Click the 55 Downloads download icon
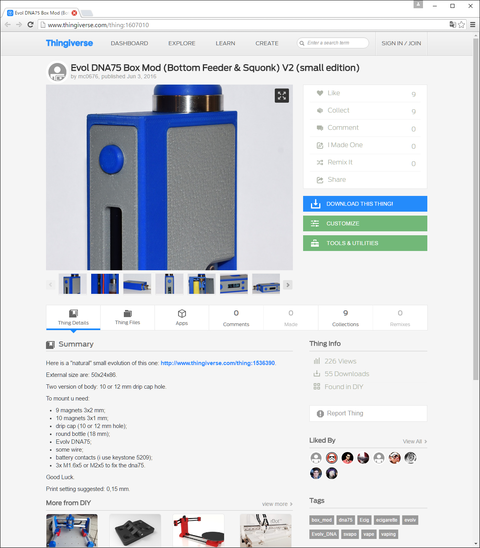Image resolution: width=480 pixels, height=548 pixels. click(316, 374)
